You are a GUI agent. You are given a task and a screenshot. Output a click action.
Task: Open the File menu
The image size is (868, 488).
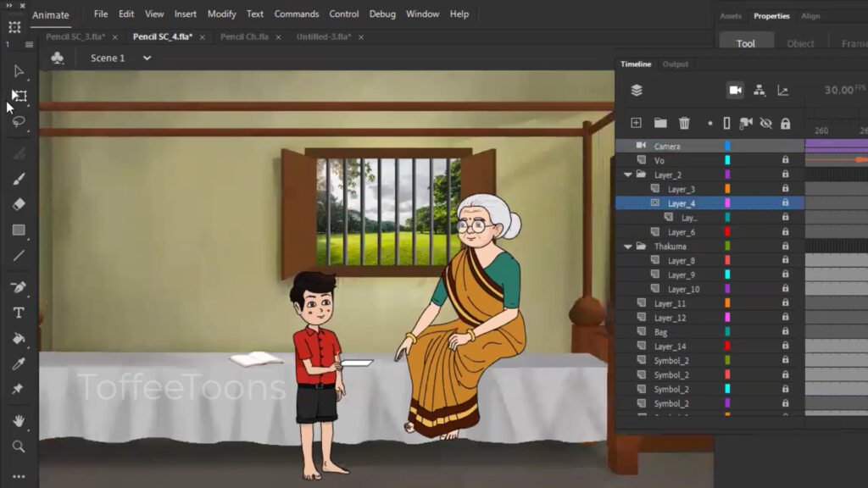(101, 14)
